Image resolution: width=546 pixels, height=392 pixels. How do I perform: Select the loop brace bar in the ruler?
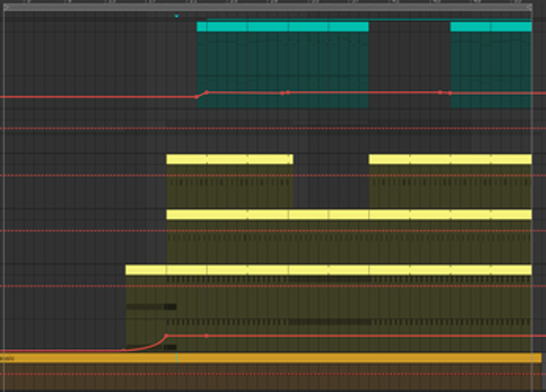(x=267, y=7)
